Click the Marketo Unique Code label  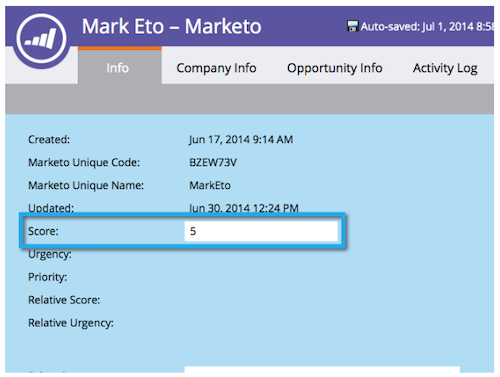click(84, 162)
